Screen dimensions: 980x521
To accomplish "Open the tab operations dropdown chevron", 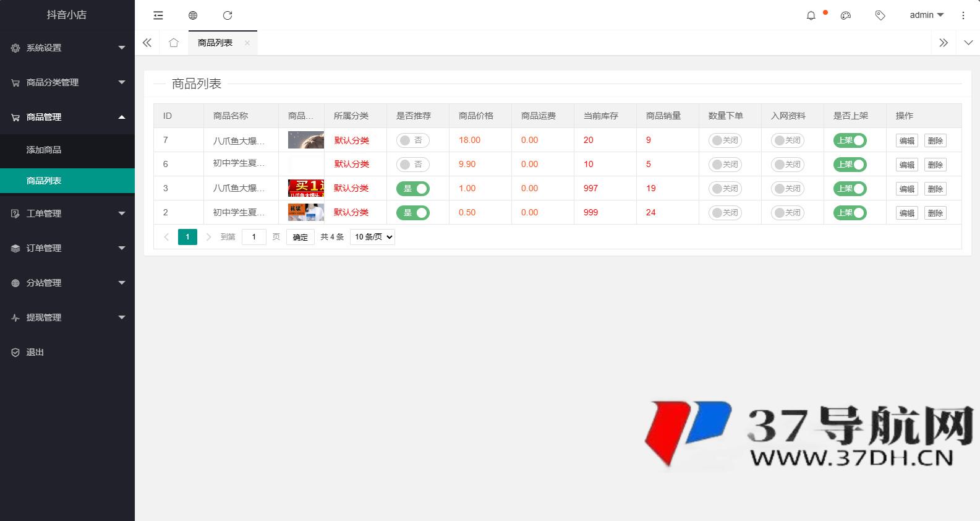I will [x=968, y=43].
